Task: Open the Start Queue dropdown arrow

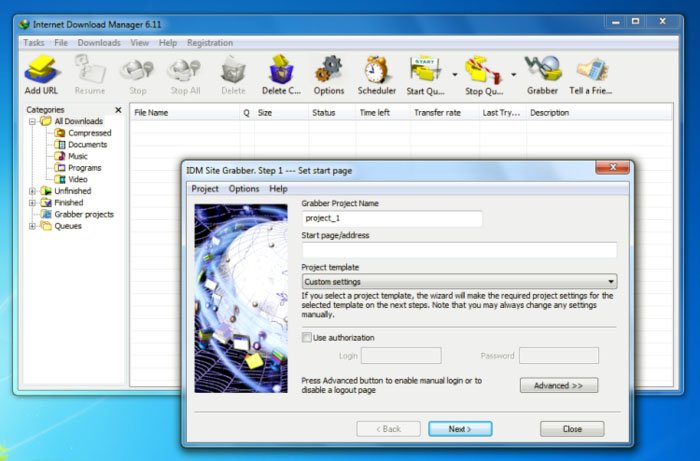Action: (x=455, y=74)
